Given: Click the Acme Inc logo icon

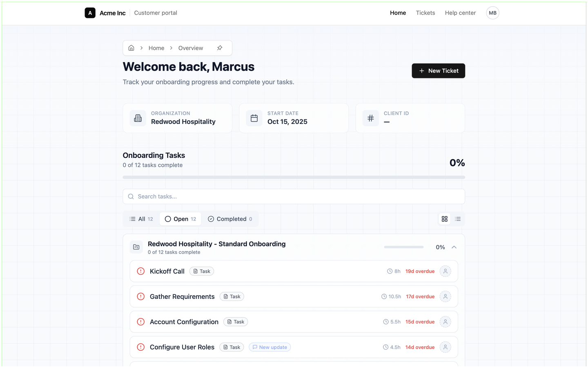Looking at the screenshot, I should click(x=90, y=13).
